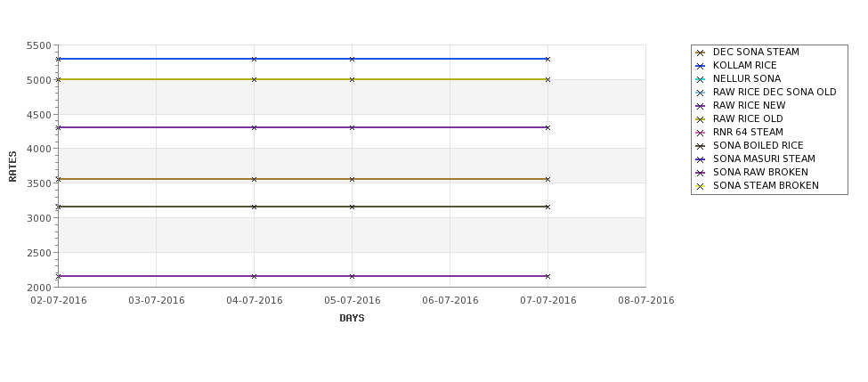Click the 3550 data point on 04-07-2016
The width and height of the screenshot is (868, 382).
click(254, 179)
